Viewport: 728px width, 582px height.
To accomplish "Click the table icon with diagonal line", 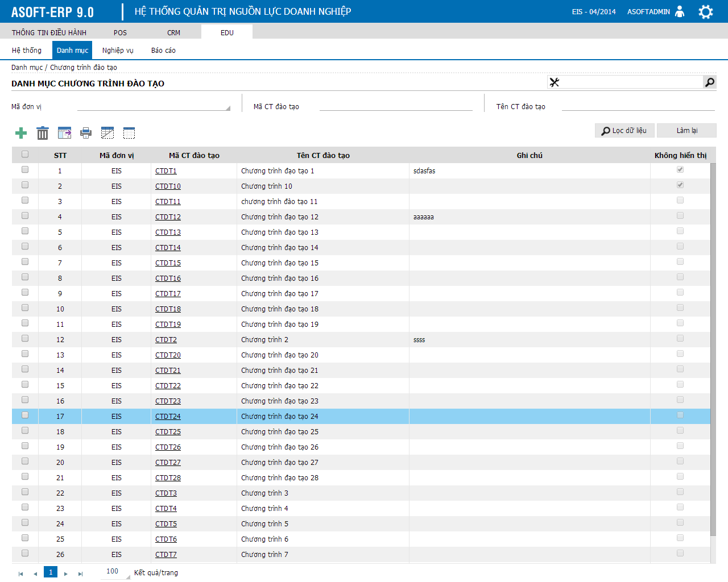I will pyautogui.click(x=107, y=133).
